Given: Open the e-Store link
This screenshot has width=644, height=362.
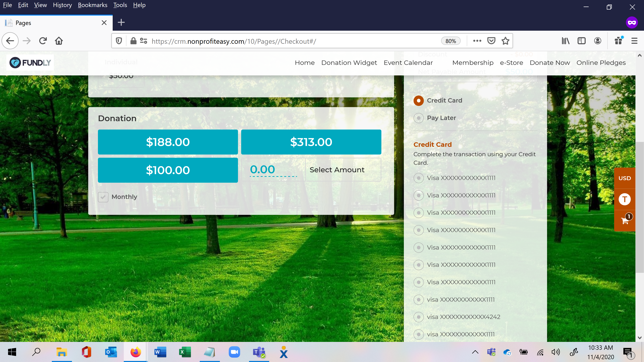Looking at the screenshot, I should point(512,63).
